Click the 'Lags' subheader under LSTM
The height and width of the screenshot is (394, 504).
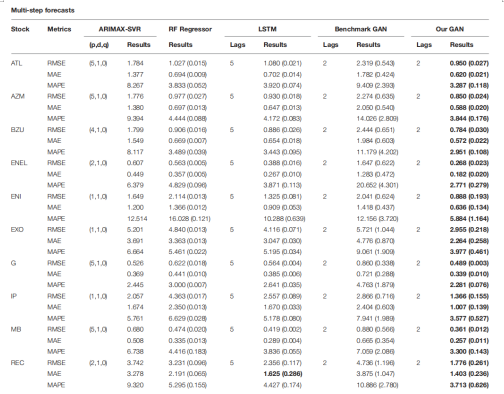click(237, 45)
